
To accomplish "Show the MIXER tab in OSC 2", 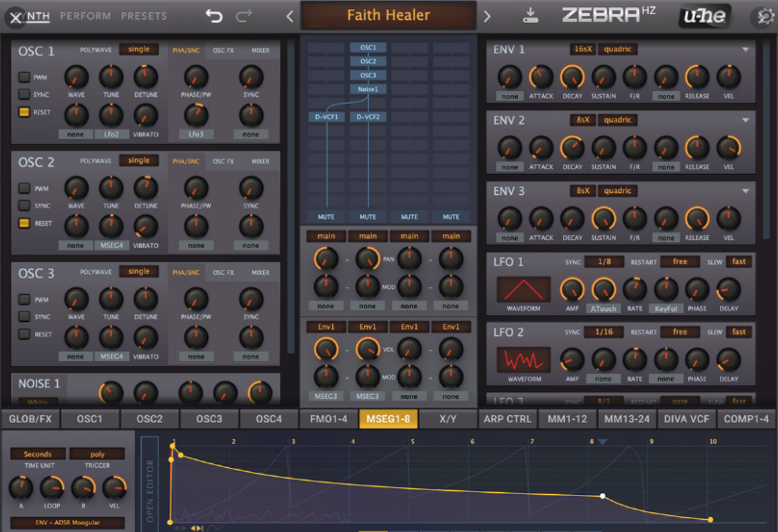I will pos(260,162).
